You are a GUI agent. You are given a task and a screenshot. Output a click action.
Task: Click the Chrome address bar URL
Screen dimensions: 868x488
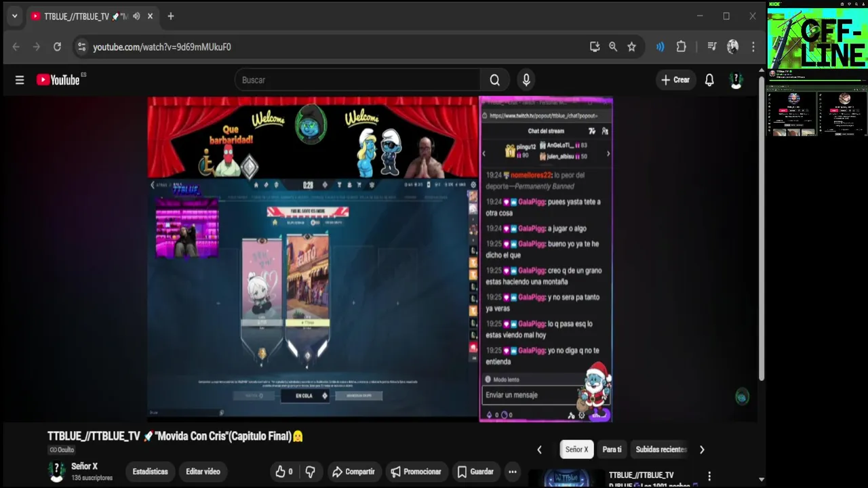[x=162, y=47]
